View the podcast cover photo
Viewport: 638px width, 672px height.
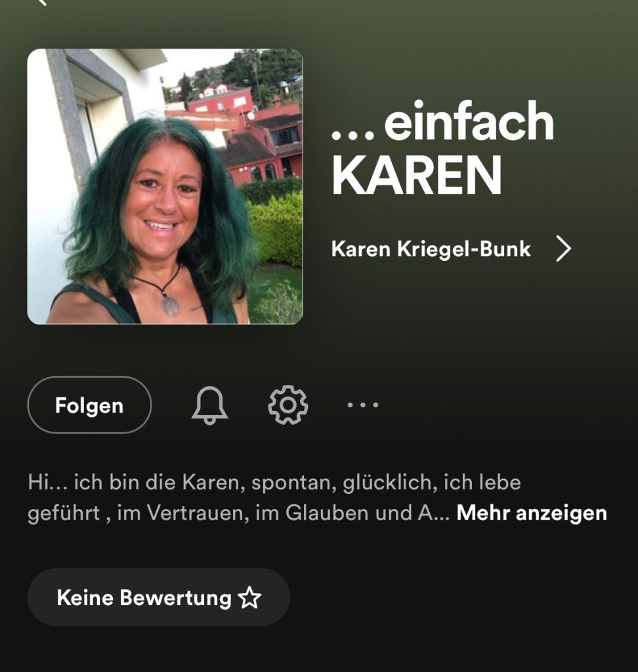click(165, 187)
